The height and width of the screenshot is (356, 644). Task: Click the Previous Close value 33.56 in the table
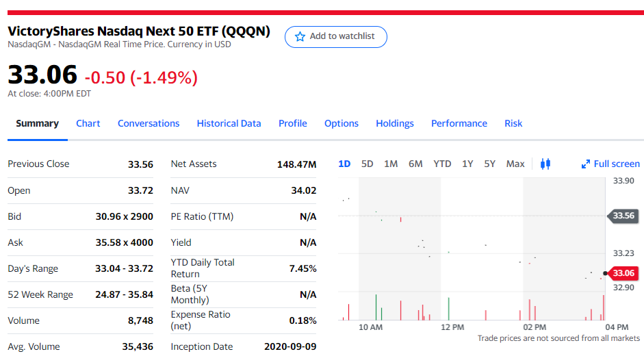click(x=140, y=164)
